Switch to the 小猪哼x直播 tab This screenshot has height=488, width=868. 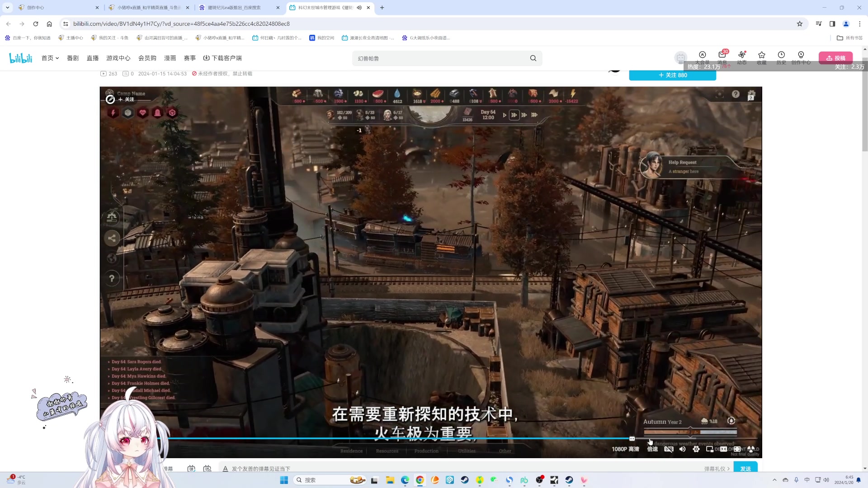[x=149, y=8]
